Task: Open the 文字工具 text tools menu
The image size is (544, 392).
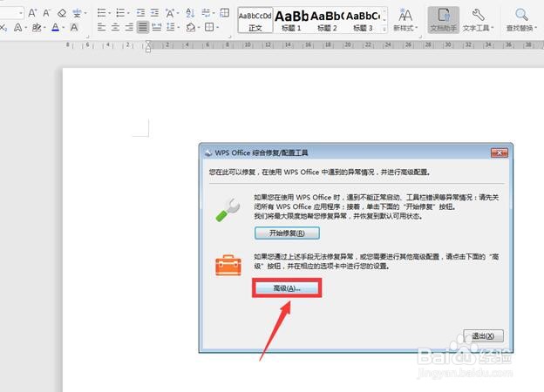Action: point(478,20)
